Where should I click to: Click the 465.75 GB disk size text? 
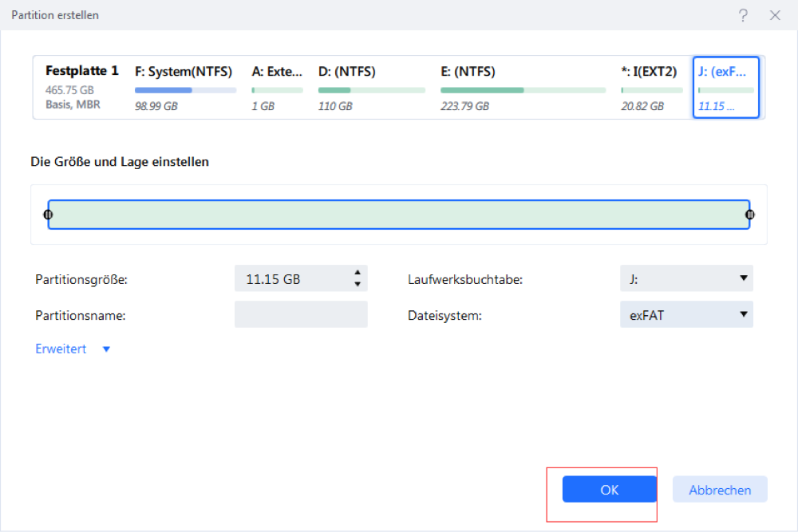69,90
